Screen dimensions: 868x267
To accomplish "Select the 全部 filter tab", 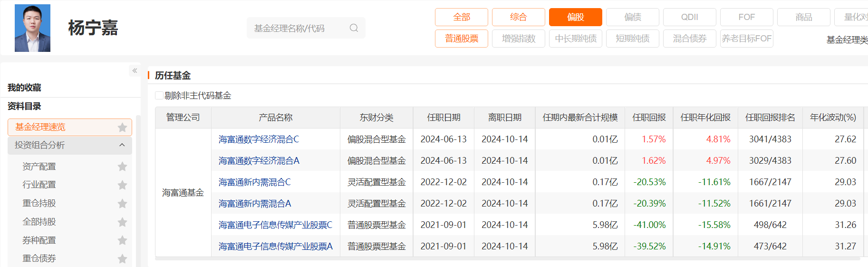I will click(x=461, y=17).
